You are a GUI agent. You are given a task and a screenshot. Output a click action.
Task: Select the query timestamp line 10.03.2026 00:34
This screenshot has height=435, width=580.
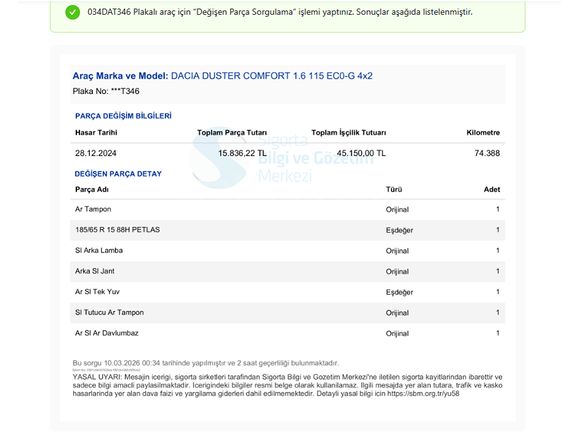206,363
